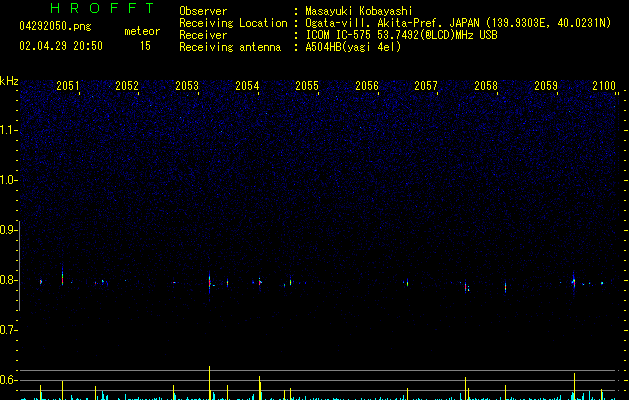This screenshot has height=400, width=629.
Task: Click the meteor echo just after 2053
Action: click(210, 282)
